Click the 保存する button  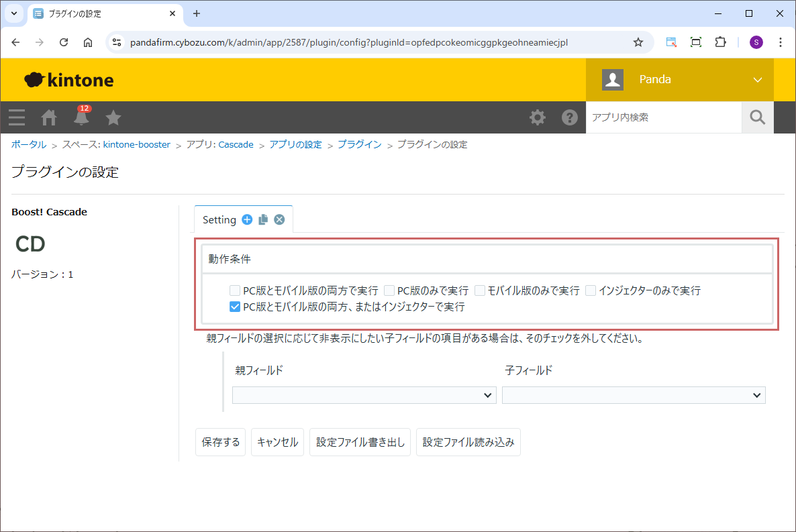(x=221, y=442)
